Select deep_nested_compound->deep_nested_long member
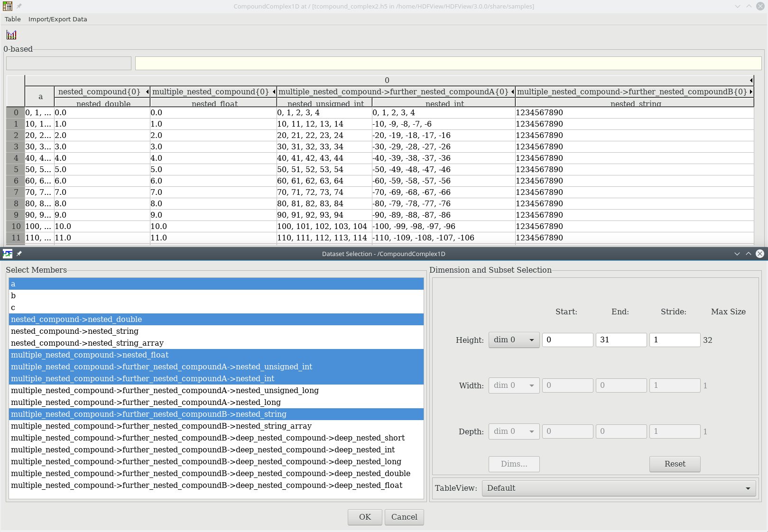 point(216,462)
